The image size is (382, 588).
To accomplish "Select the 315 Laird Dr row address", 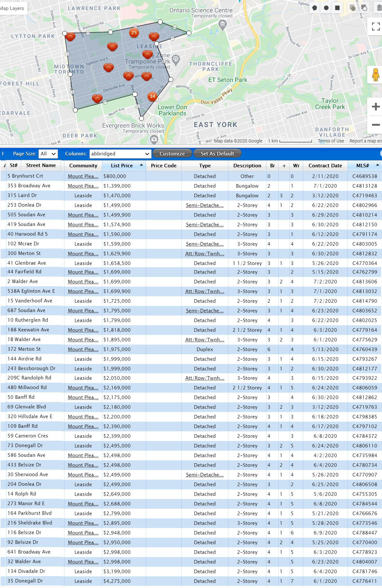I will [22, 195].
